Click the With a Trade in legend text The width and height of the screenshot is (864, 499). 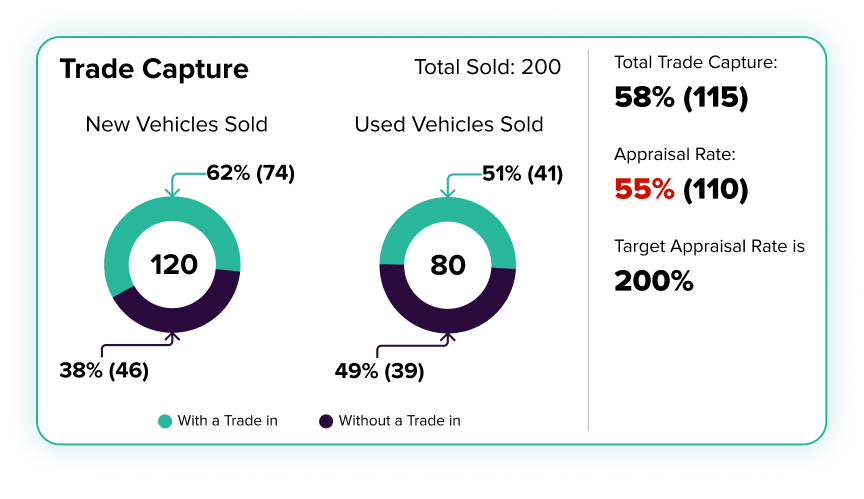click(x=227, y=421)
